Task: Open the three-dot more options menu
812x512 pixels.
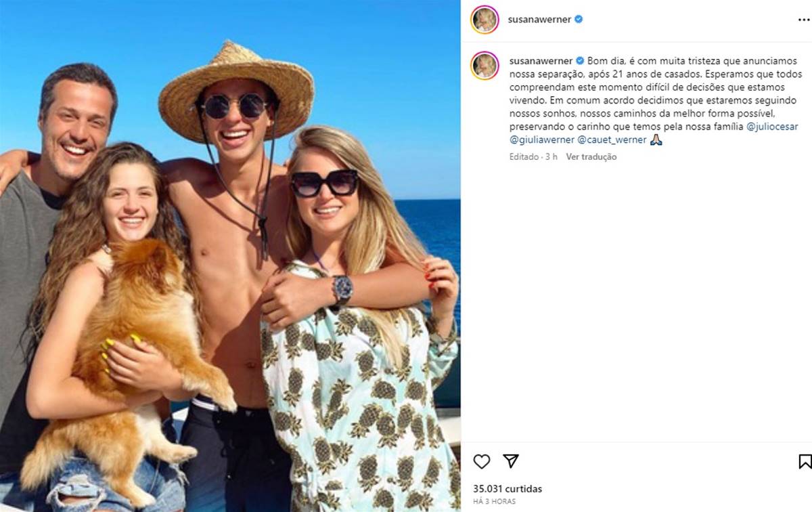Action: [803, 20]
